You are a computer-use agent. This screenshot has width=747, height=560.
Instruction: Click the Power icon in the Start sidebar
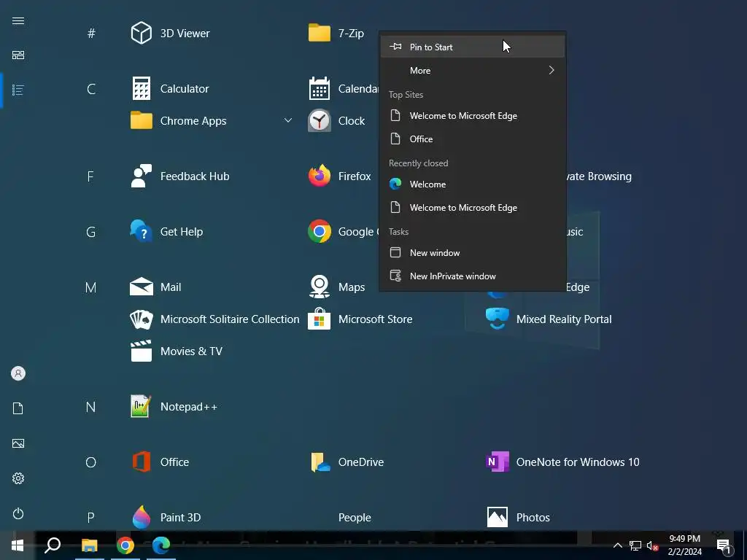pos(18,513)
